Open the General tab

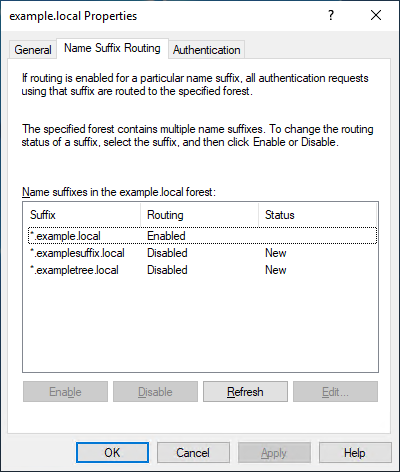point(33,50)
